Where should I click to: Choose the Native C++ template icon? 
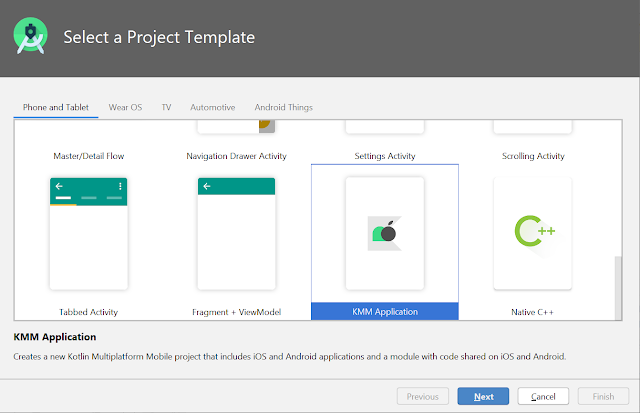pos(532,233)
